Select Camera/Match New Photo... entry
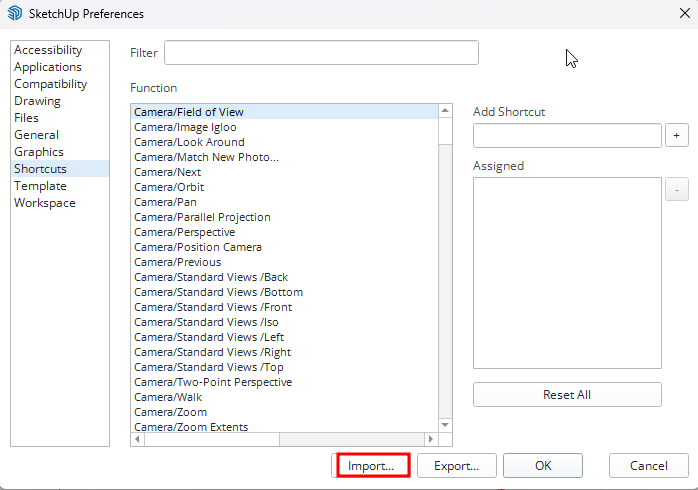Screen dimensions: 698x490 (285, 157)
